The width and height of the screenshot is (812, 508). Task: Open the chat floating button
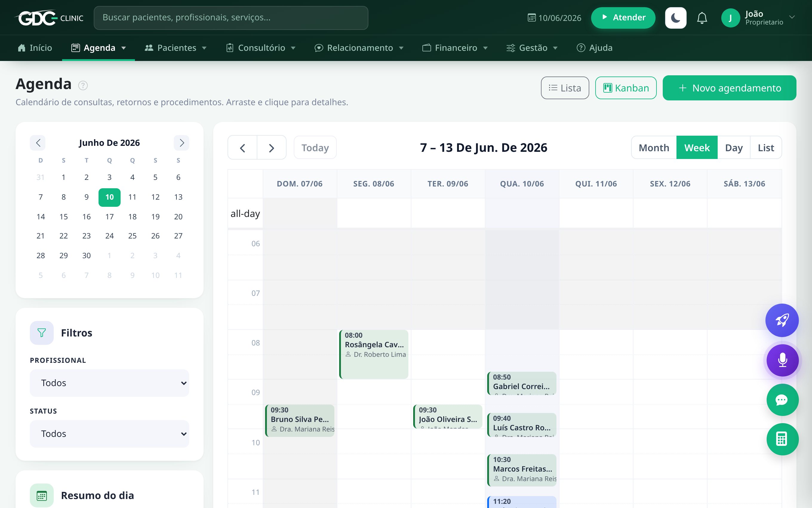[782, 400]
